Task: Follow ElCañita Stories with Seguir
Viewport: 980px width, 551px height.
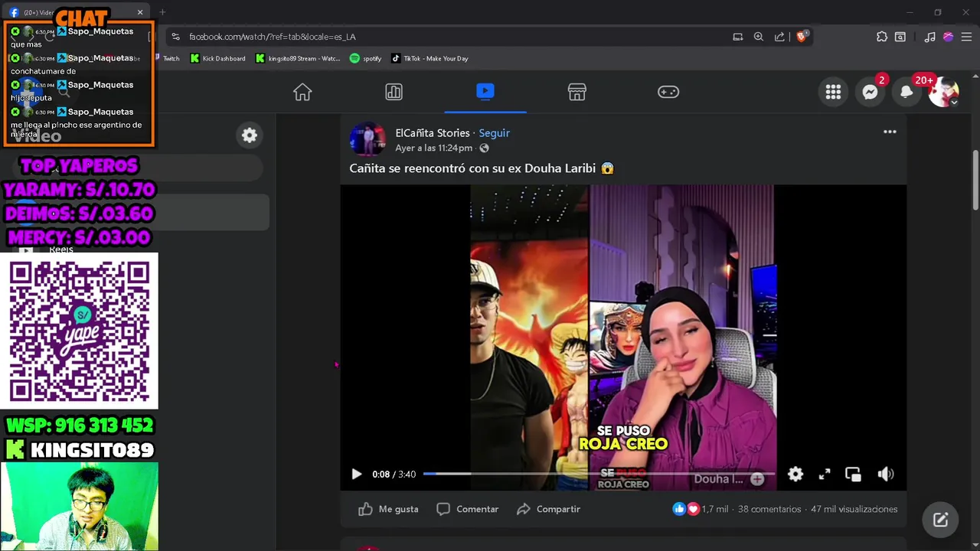Action: pyautogui.click(x=495, y=133)
